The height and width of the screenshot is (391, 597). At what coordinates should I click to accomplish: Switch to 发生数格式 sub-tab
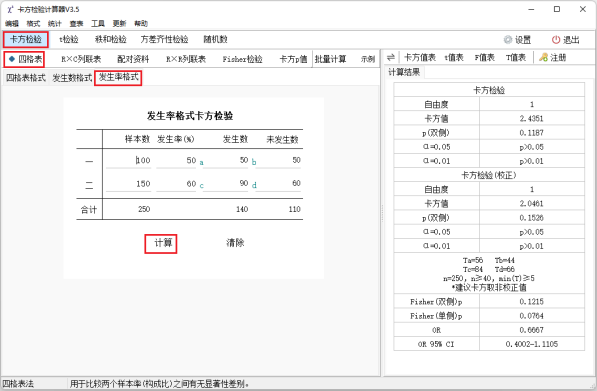coord(72,78)
